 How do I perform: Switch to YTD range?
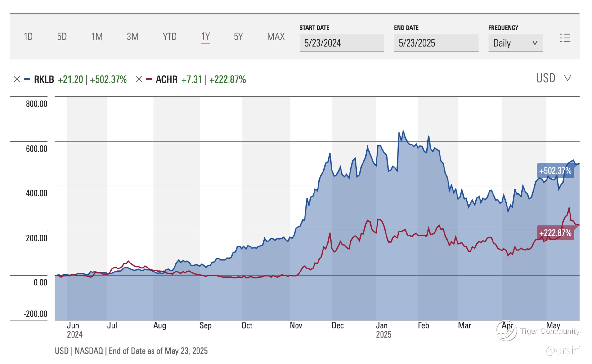[x=170, y=37]
